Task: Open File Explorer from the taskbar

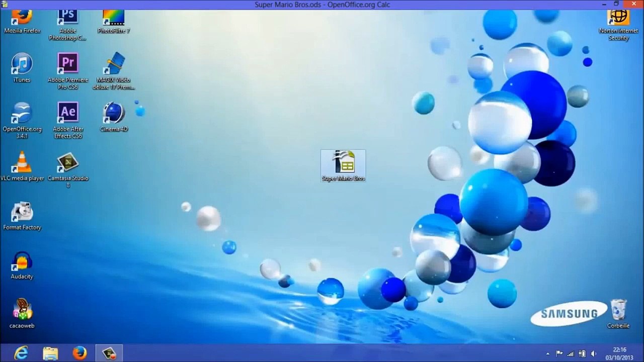Action: tap(50, 353)
